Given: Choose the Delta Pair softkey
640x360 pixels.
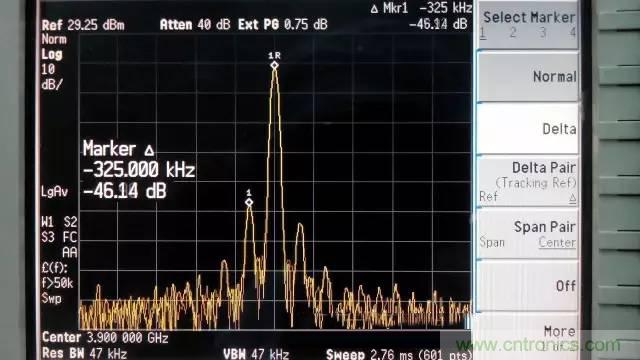Looking at the screenshot, I should [x=527, y=182].
